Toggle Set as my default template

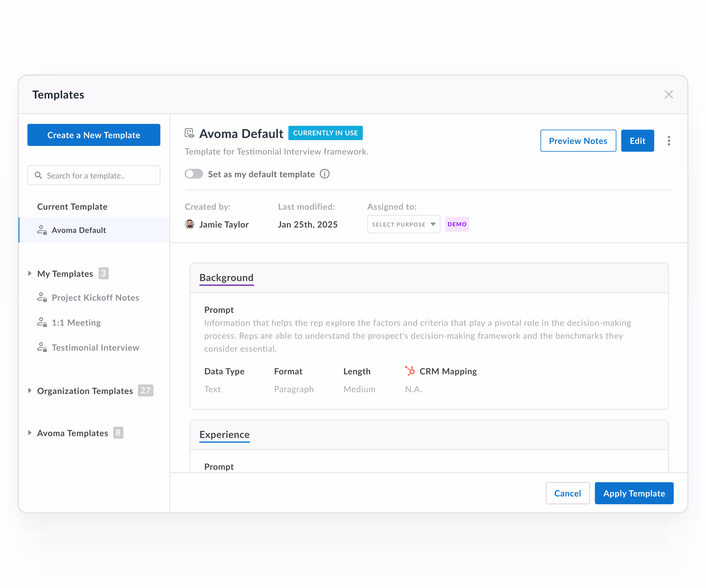pos(194,174)
